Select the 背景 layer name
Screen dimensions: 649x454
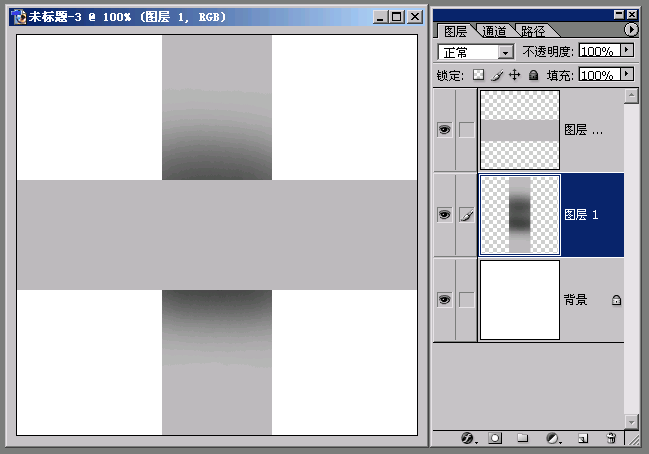pyautogui.click(x=575, y=300)
